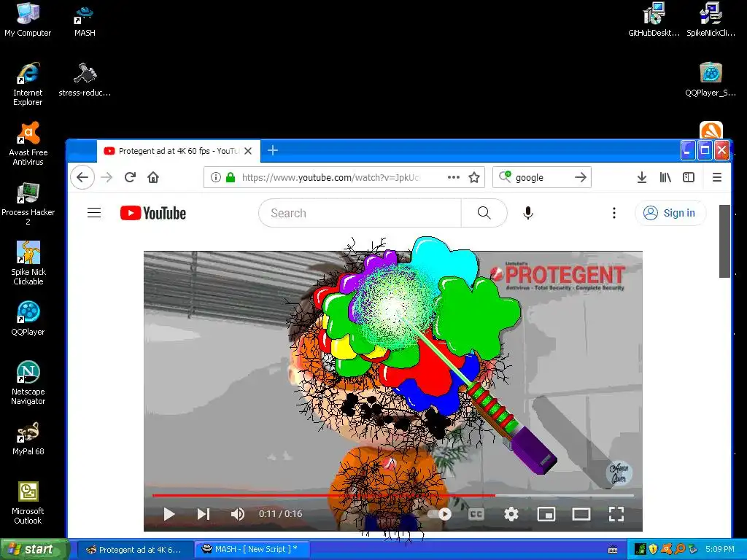
Task: Click the Sign in button
Action: 670,213
